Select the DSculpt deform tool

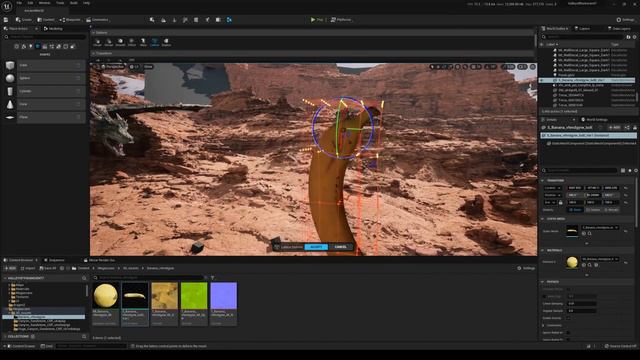point(109,42)
